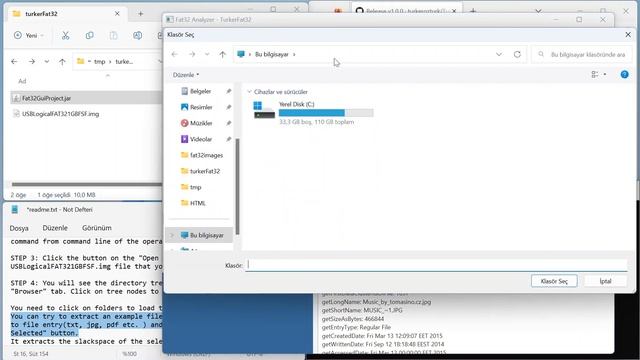Click the Rename icon in File Explorer toolbar
640x360 pixels.
click(x=138, y=36)
